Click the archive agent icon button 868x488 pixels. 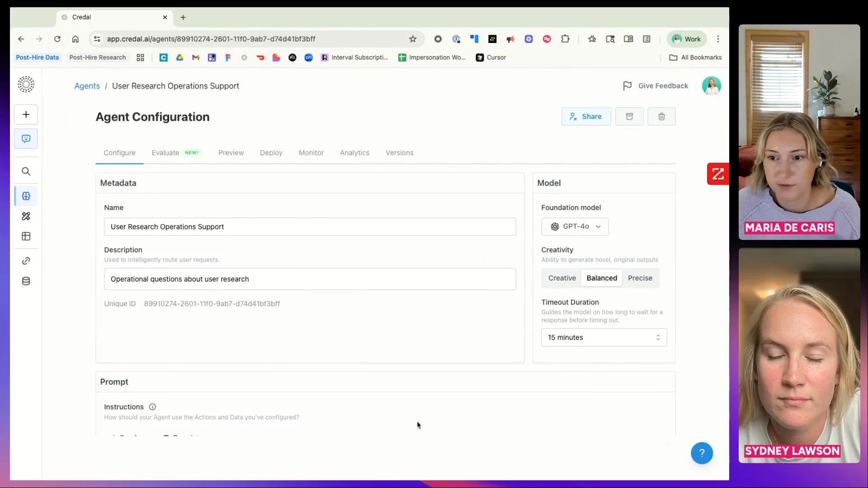tap(629, 117)
